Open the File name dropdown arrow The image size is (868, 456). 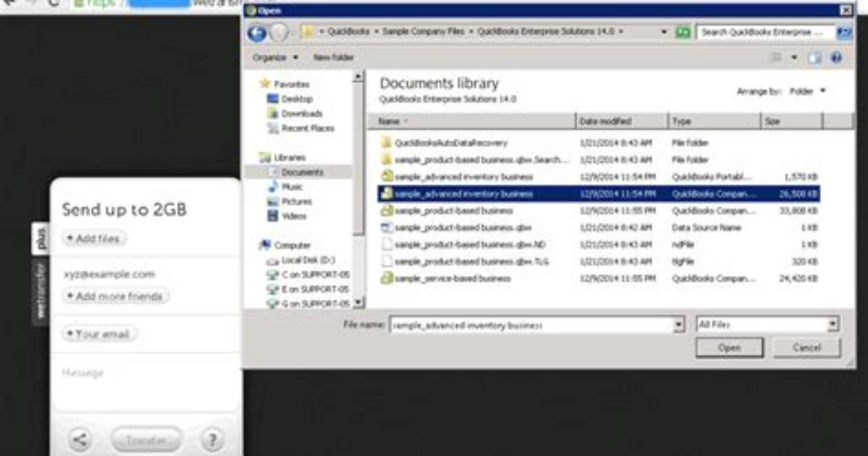pos(678,325)
